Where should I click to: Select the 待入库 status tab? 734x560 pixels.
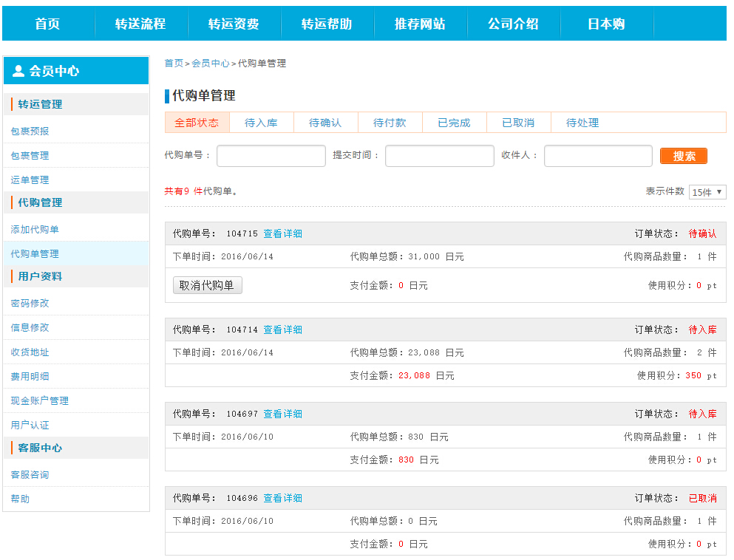261,123
